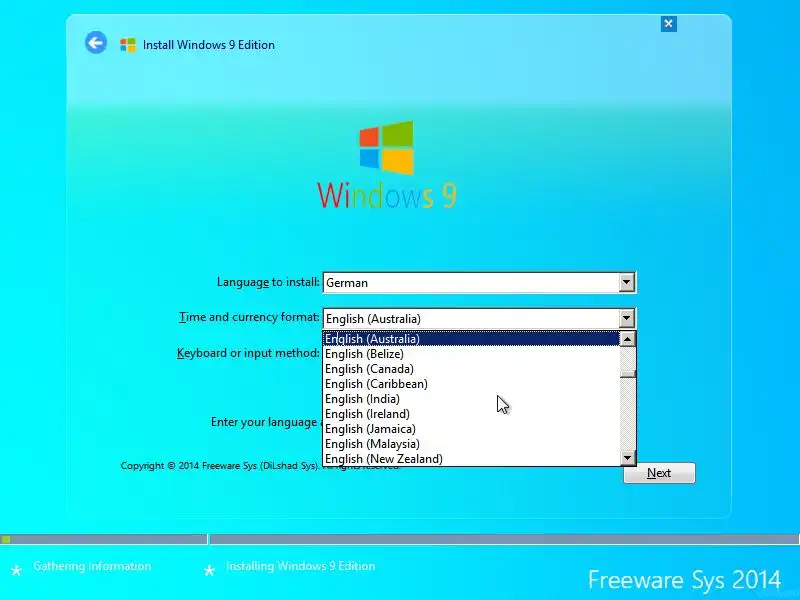
Task: Click the Installing Windows 9 Edition step label
Action: click(301, 566)
